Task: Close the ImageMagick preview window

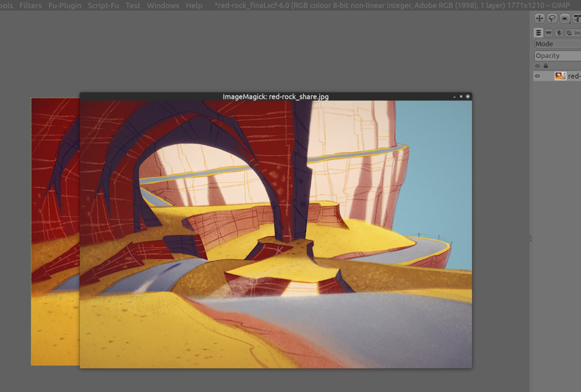Action: (468, 96)
